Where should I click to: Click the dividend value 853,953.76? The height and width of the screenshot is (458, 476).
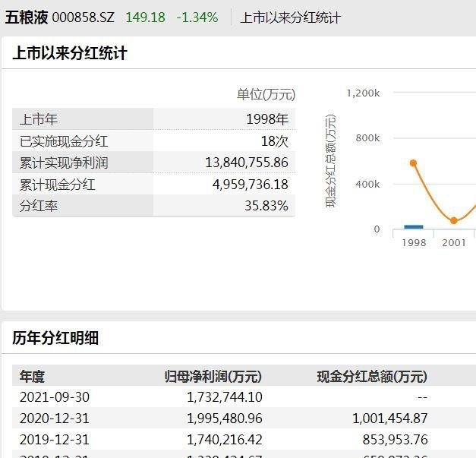click(396, 440)
